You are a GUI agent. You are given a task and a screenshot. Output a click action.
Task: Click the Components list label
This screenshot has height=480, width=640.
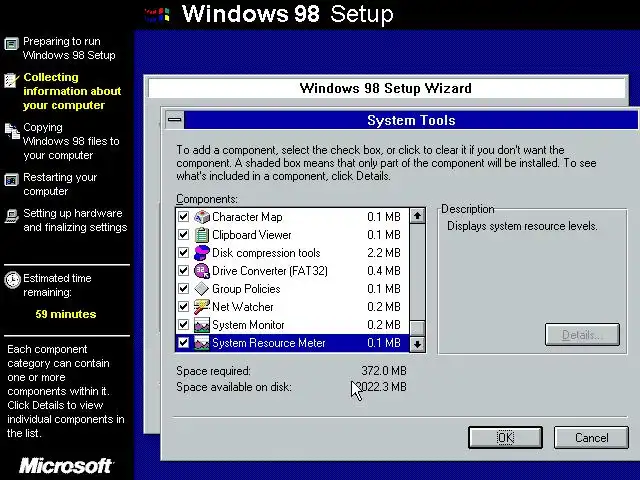(x=207, y=199)
